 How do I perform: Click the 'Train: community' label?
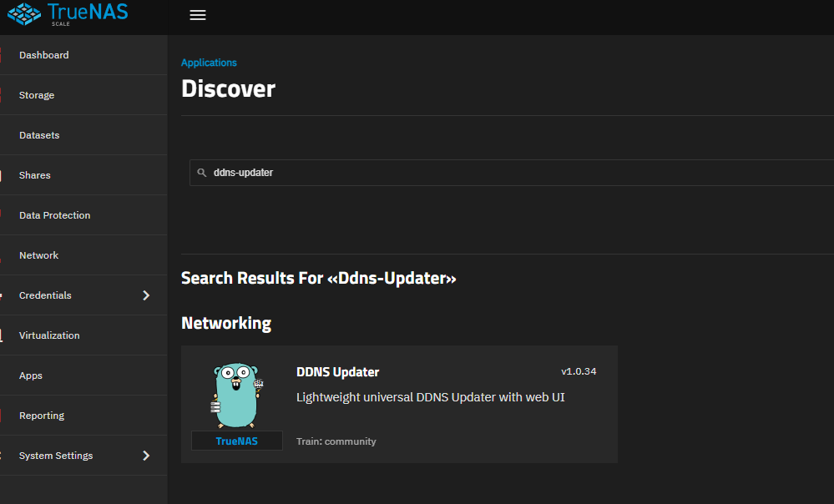pyautogui.click(x=336, y=441)
